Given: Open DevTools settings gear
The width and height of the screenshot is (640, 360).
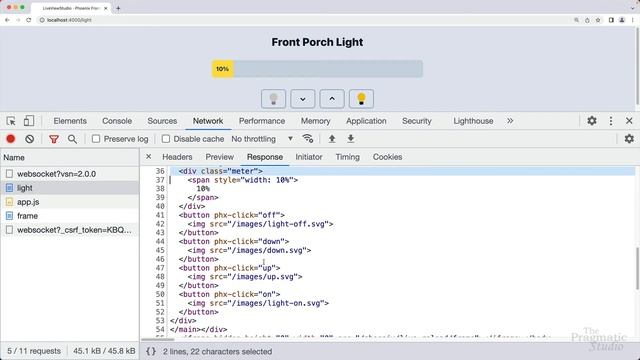Looking at the screenshot, I should (592, 121).
